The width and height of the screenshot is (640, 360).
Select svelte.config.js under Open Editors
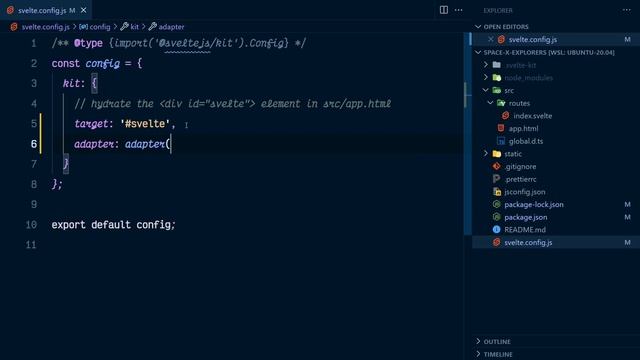(x=556, y=39)
